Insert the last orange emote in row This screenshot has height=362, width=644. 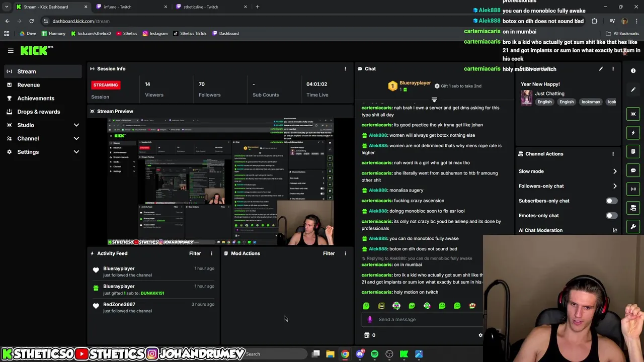472,306
